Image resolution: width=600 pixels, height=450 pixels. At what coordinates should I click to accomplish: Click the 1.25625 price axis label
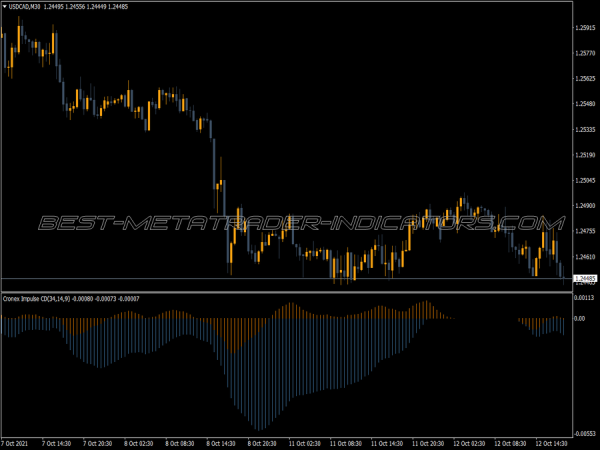pos(585,78)
